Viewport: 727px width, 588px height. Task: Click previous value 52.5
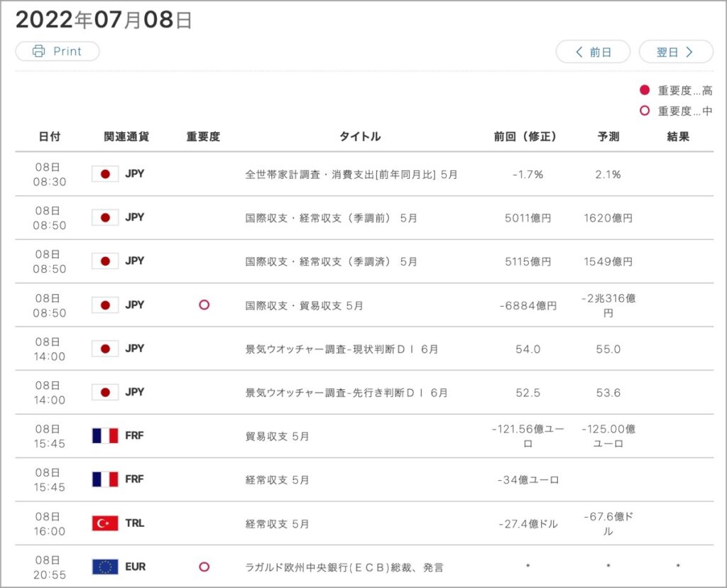[528, 393]
